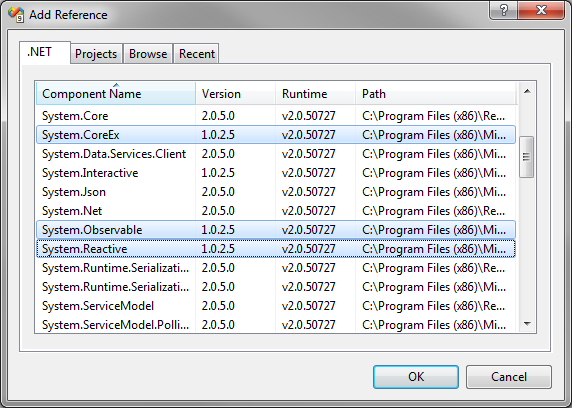Sort by Path column header

pyautogui.click(x=436, y=94)
